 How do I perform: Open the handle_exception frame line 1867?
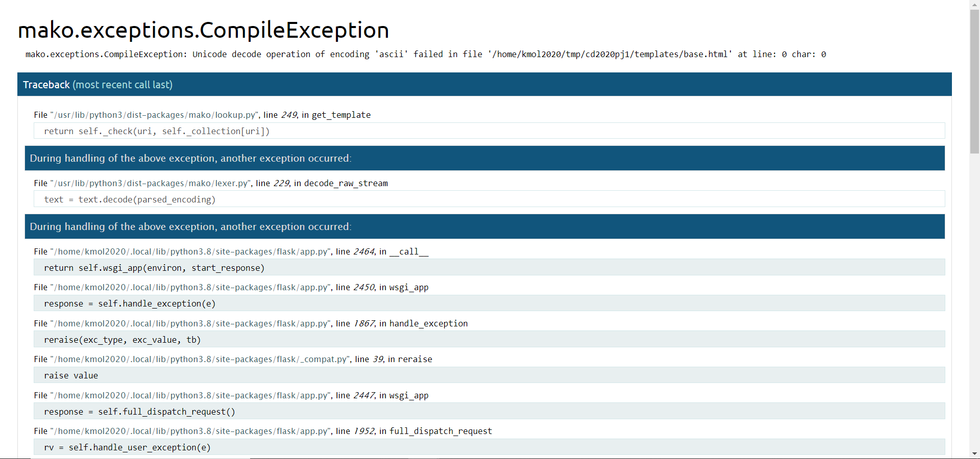(x=251, y=323)
